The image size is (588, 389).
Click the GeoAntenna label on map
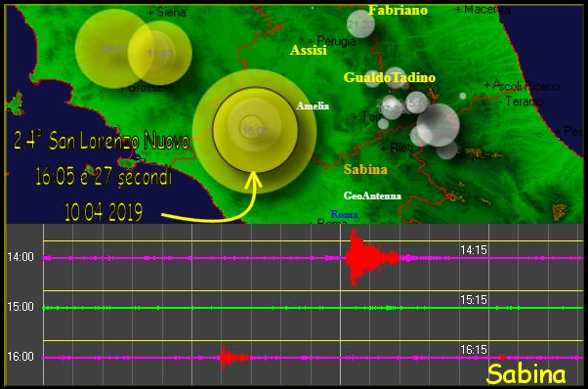pos(372,195)
